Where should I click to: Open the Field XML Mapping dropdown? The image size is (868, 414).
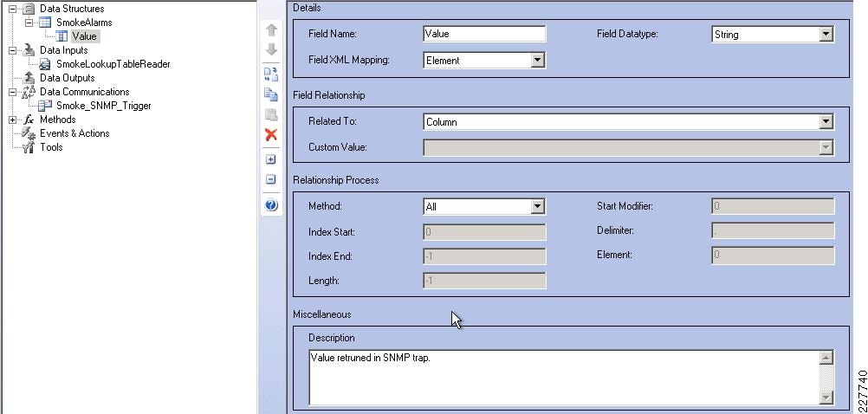537,61
